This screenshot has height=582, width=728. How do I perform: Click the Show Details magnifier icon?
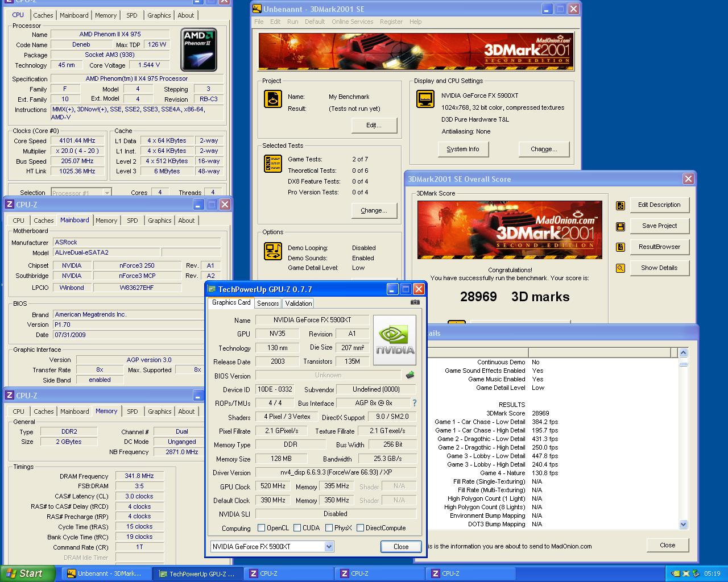621,268
